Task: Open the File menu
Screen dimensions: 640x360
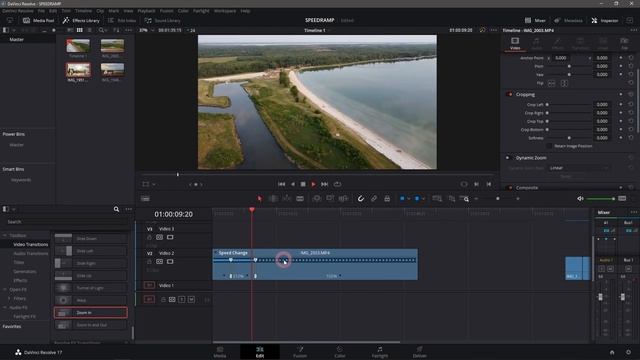Action: [41, 11]
